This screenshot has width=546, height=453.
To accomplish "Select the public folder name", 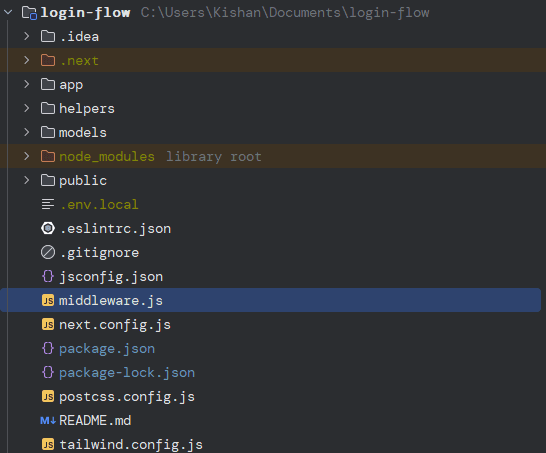I will click(83, 181).
